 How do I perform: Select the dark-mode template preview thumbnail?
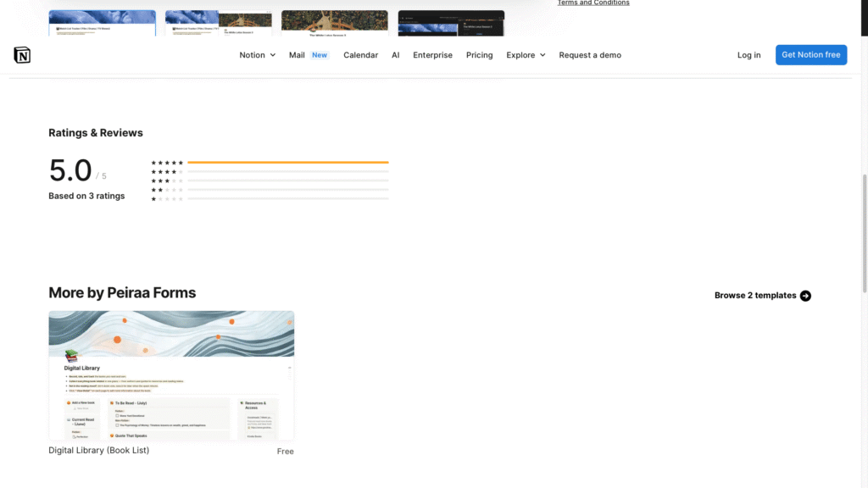(451, 23)
